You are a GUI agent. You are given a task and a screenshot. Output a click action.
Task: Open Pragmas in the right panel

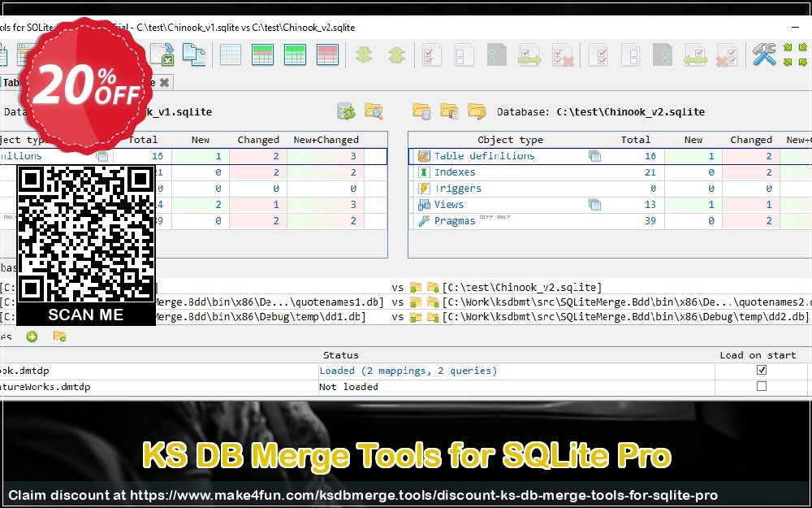[455, 221]
